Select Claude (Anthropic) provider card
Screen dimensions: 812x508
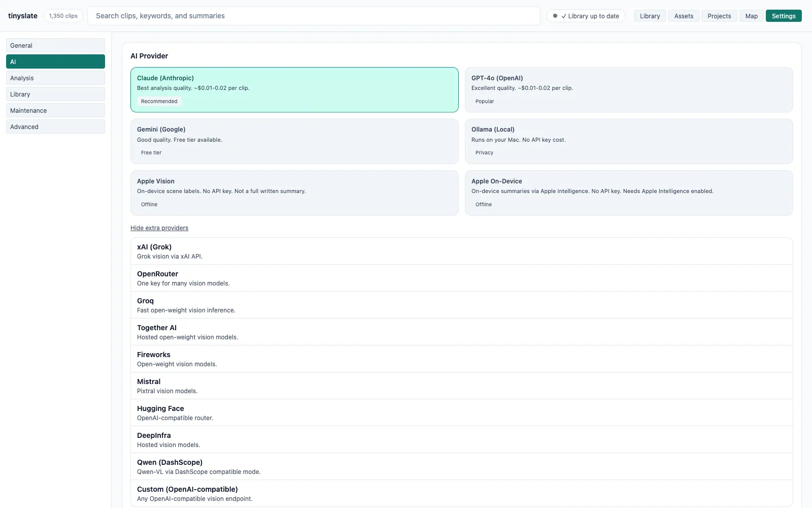pos(294,90)
